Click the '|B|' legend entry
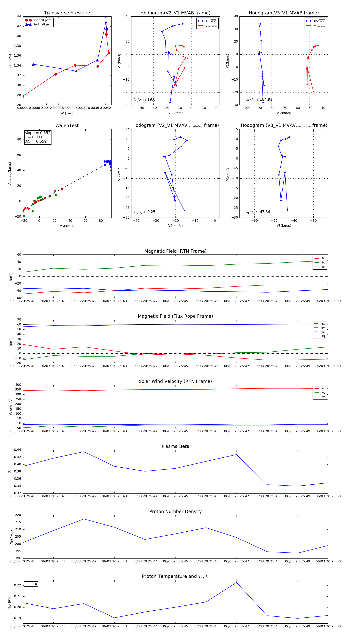351x644 pixels. [x=320, y=336]
